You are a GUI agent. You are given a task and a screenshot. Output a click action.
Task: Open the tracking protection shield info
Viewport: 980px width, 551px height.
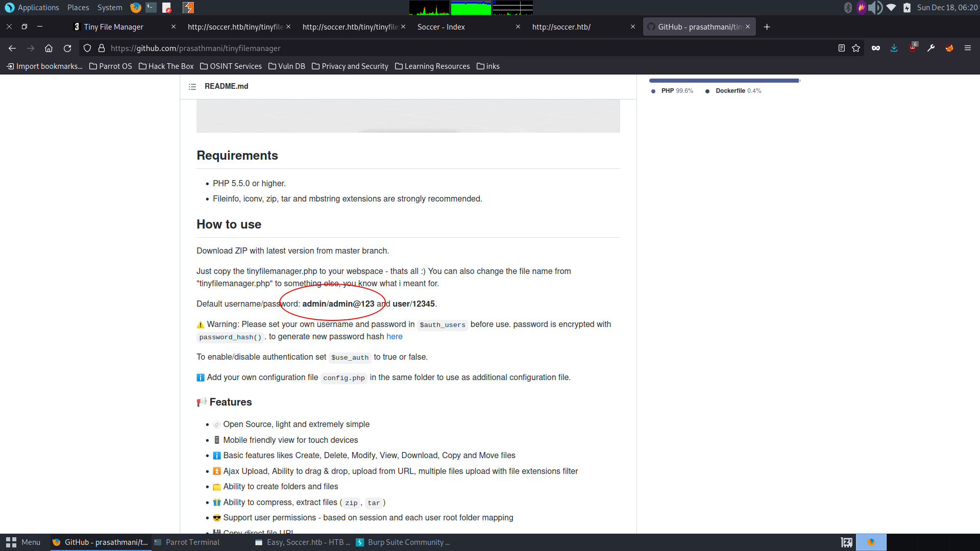coord(87,48)
